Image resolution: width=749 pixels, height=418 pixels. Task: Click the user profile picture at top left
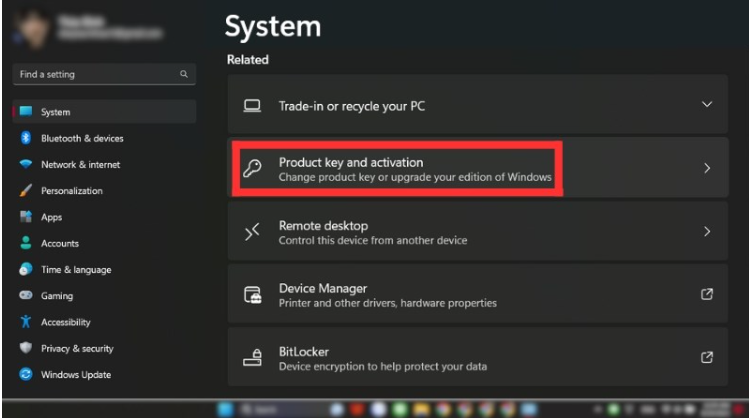coord(31,27)
